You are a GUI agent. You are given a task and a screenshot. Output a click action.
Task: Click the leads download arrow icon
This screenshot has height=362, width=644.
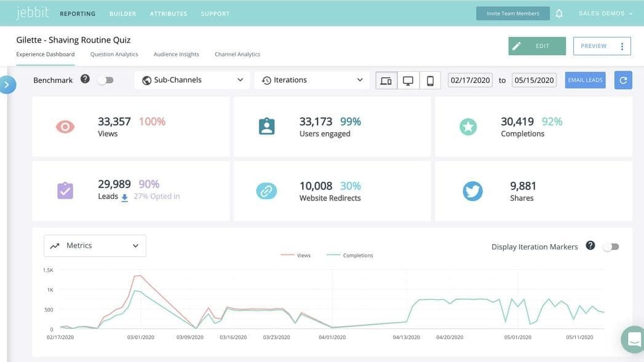(x=124, y=197)
